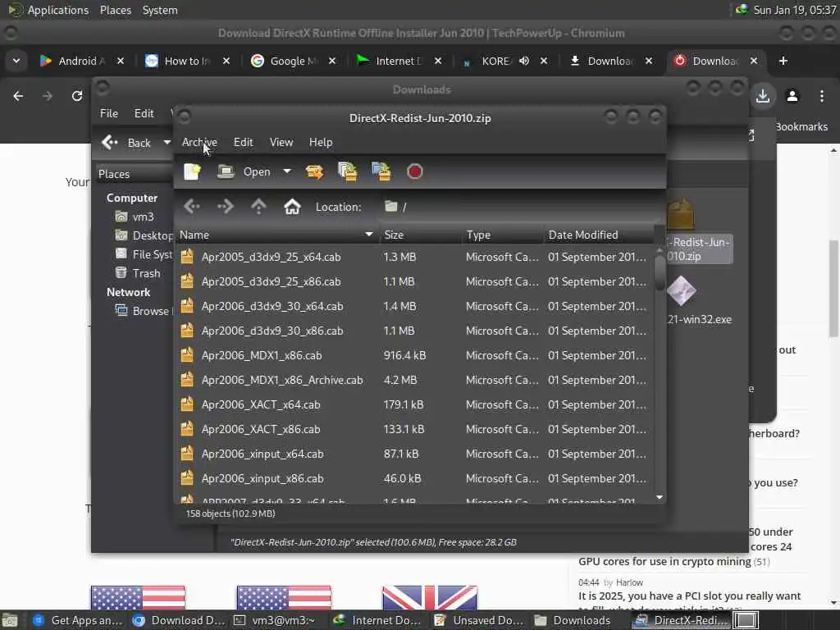The height and width of the screenshot is (630, 840).
Task: Select Apr2005_d3dx9_25_x64.cab file
Action: (413, 257)
